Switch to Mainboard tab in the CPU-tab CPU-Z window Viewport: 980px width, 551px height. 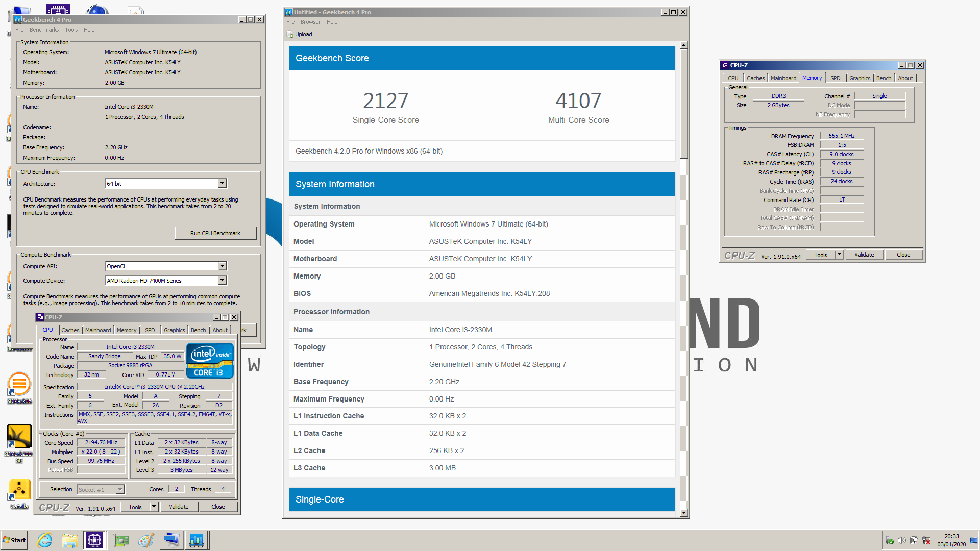98,330
